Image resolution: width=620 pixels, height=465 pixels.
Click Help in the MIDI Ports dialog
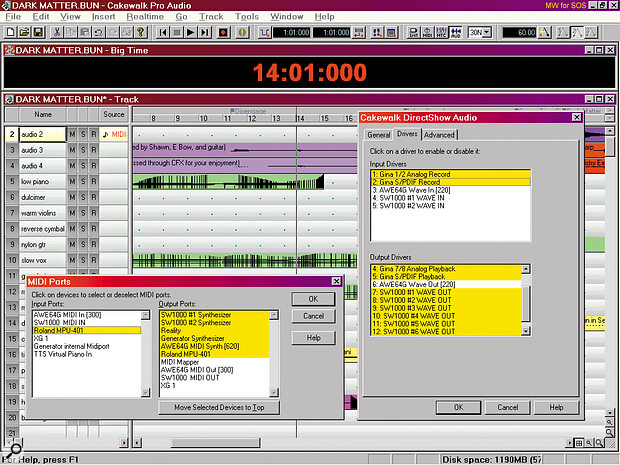click(x=313, y=338)
